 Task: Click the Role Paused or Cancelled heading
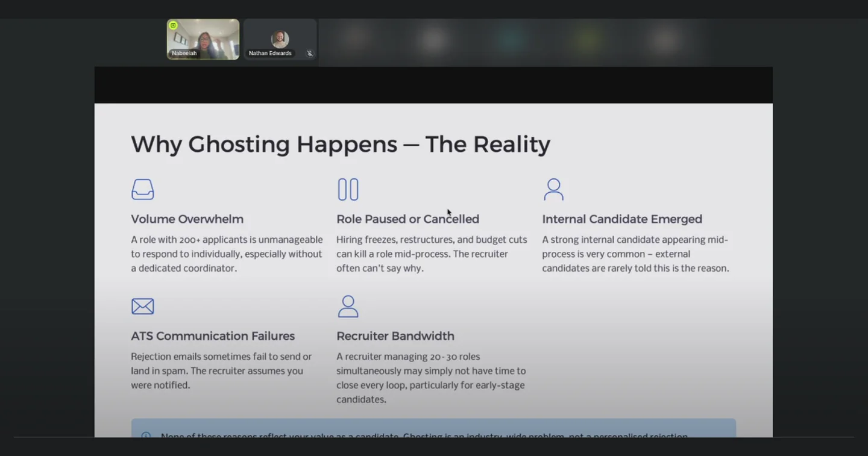pyautogui.click(x=408, y=219)
